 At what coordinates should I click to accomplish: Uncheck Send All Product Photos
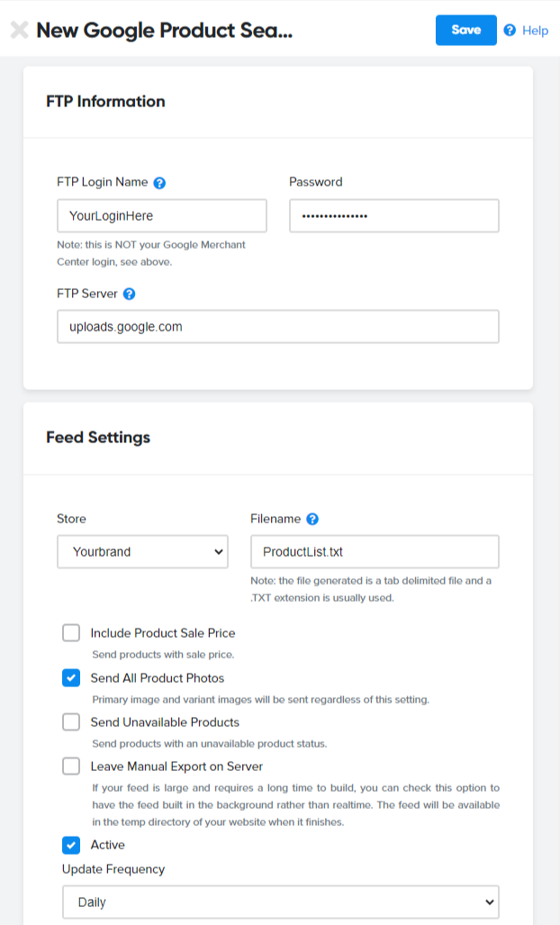click(71, 678)
